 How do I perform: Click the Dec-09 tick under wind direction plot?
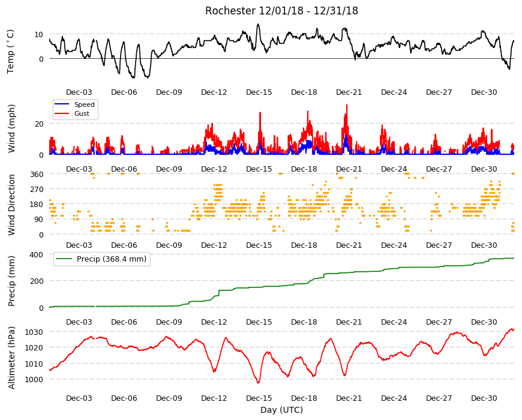[169, 245]
